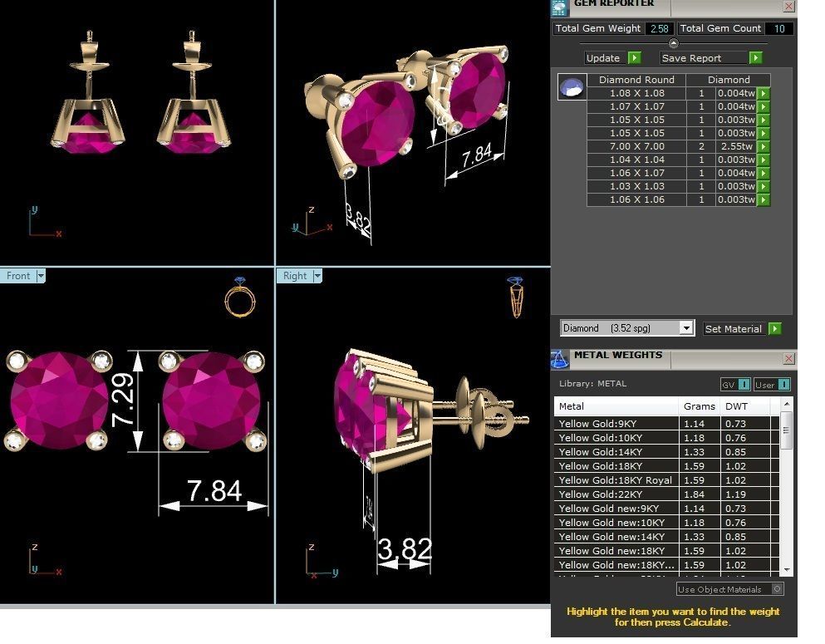Click the Metal column header
Screen dimensions: 825x644
point(616,406)
